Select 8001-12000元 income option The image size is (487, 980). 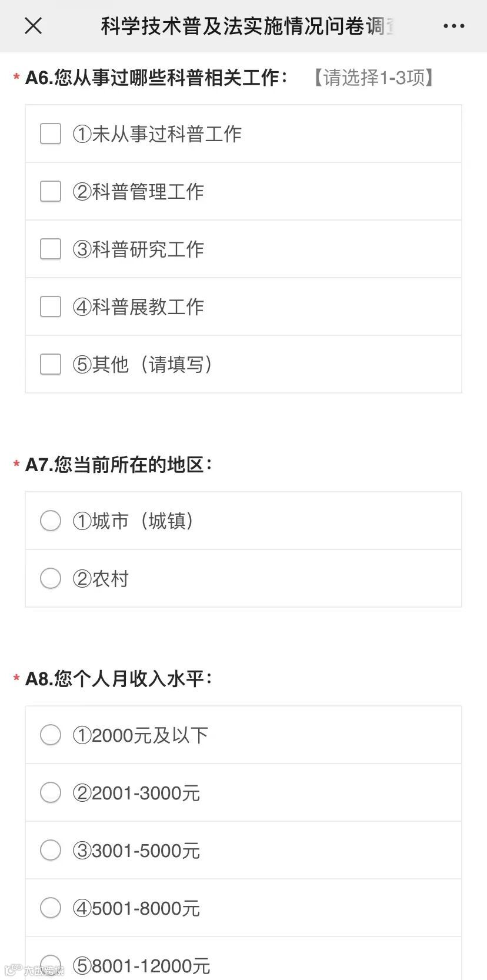pos(51,965)
